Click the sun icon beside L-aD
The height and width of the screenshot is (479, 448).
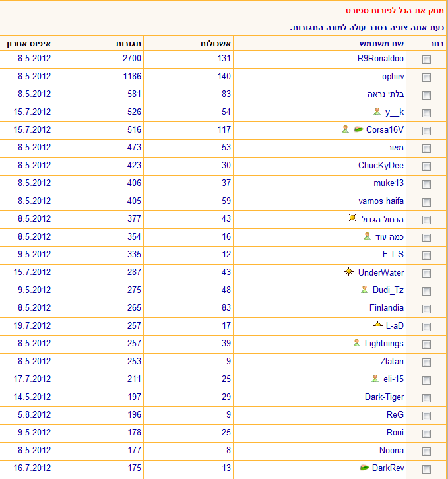[x=377, y=325]
